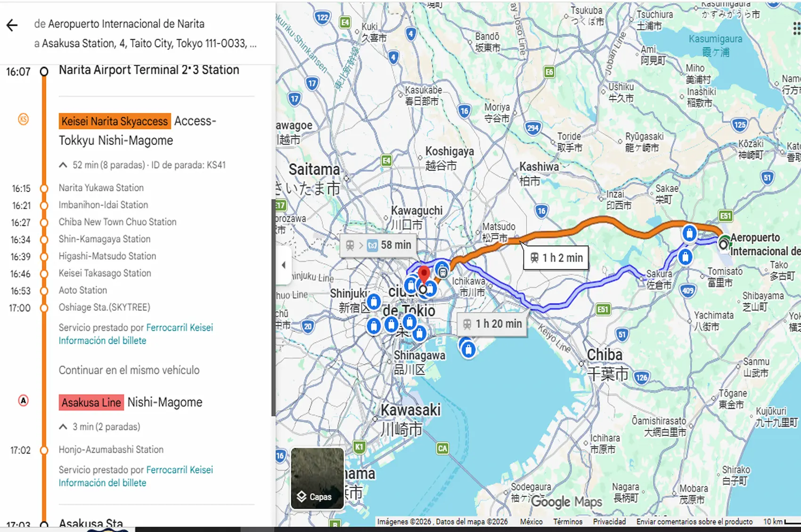Open Ferrocarril Keisei link below Honjo-Azumabashi
This screenshot has width=801, height=532.
pos(180,470)
